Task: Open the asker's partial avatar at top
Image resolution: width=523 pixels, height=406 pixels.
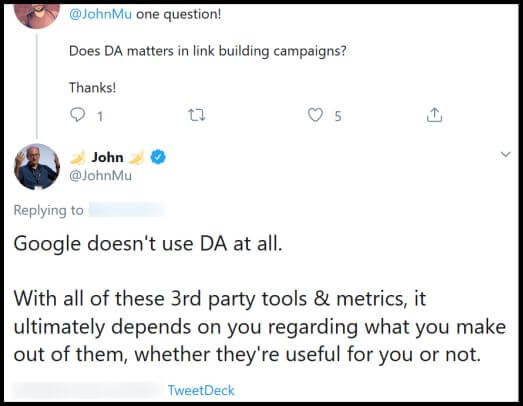Action: 37,16
